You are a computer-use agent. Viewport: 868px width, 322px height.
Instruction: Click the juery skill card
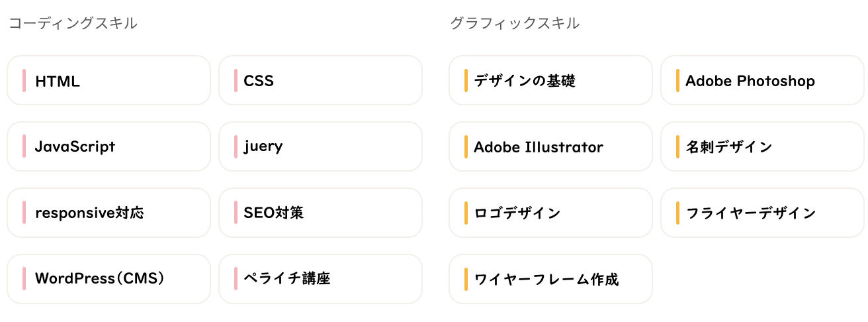pyautogui.click(x=320, y=146)
